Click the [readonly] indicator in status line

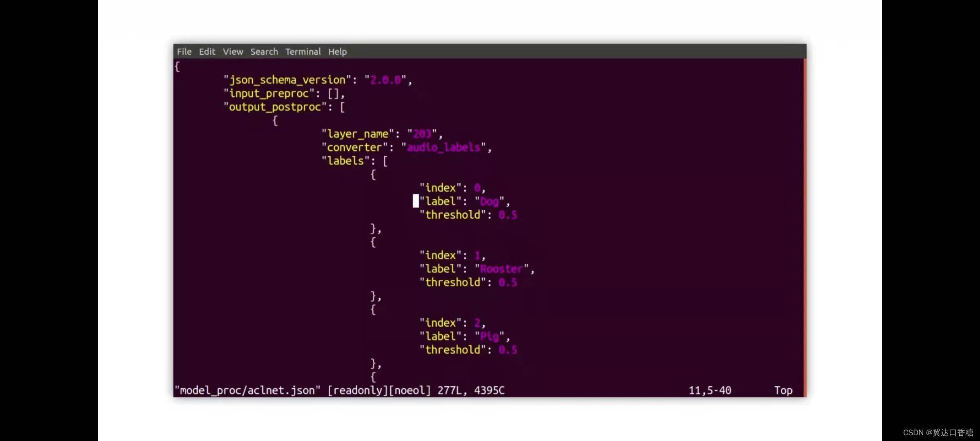click(358, 391)
